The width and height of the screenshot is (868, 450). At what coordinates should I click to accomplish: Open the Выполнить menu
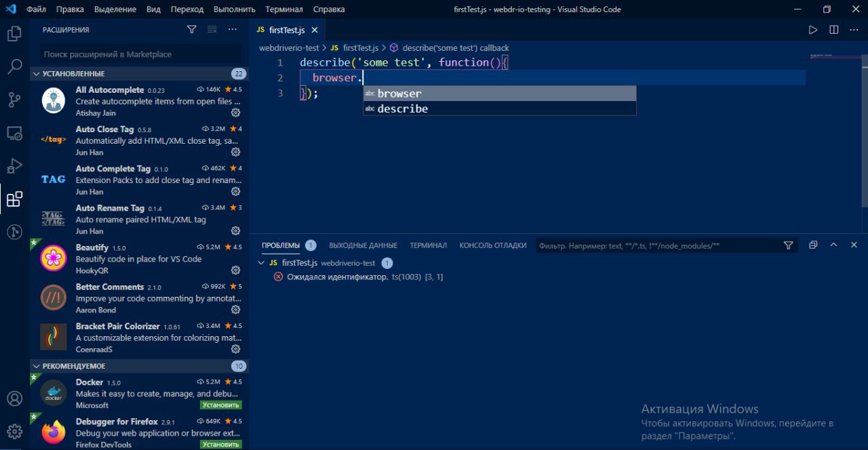pos(235,9)
